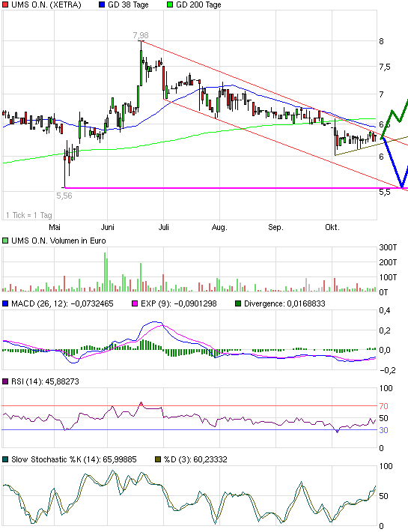This screenshot has height=532, width=408.
Task: Click the 'GD 38 Tage' legend label
Action: (128, 4)
